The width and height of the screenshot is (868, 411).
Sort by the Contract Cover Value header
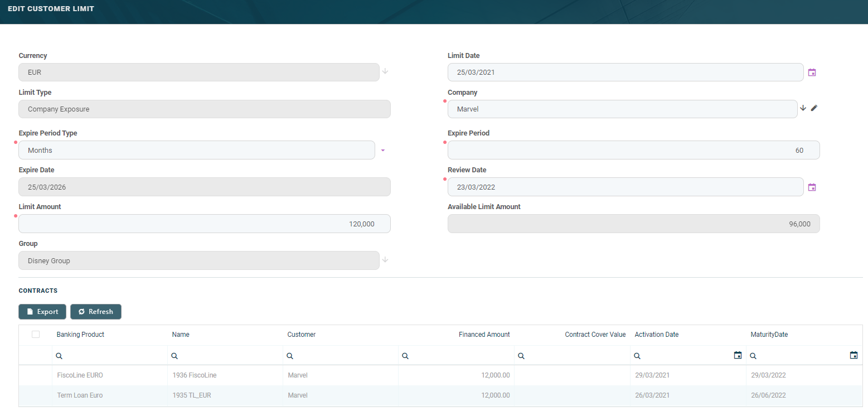tap(595, 335)
